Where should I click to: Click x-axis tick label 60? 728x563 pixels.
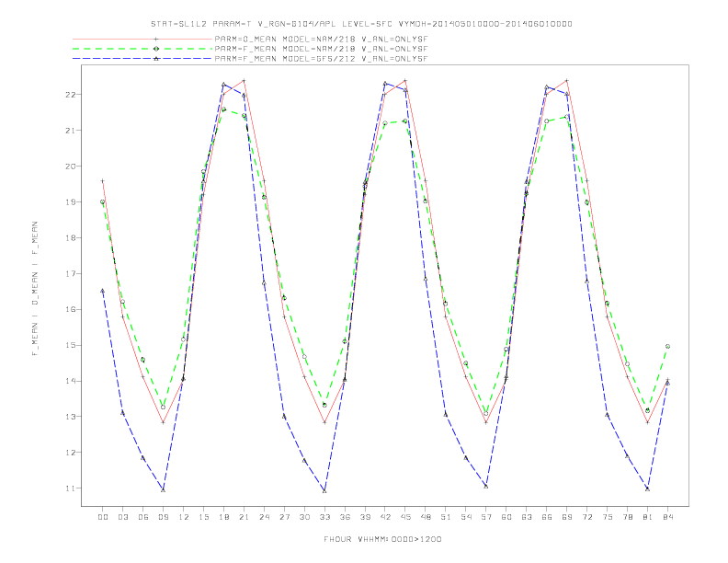click(506, 517)
